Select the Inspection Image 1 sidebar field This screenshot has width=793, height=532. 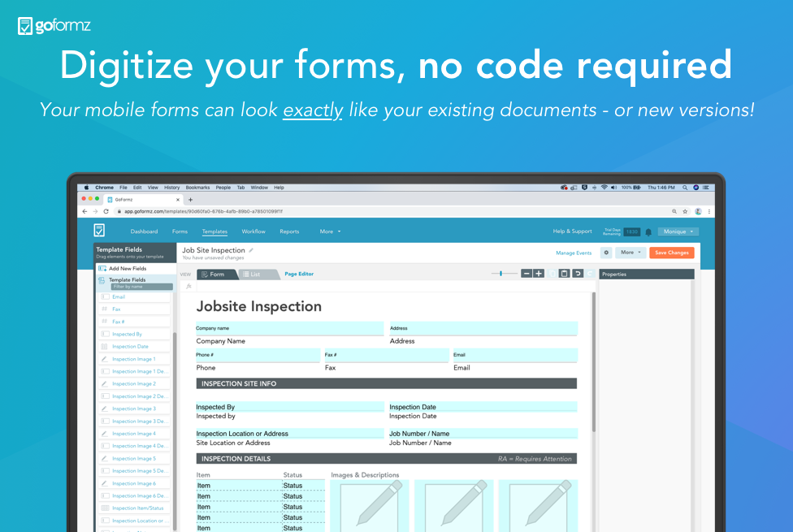[x=135, y=359]
